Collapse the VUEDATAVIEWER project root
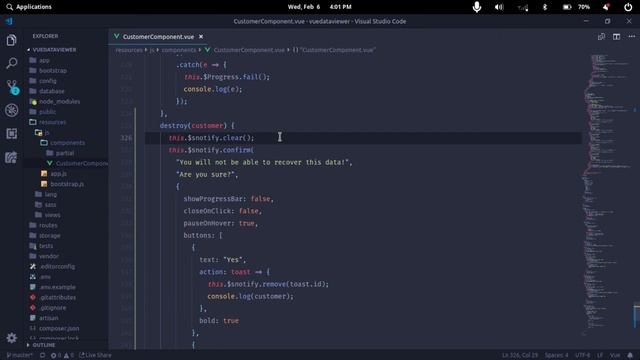 pyautogui.click(x=54, y=50)
